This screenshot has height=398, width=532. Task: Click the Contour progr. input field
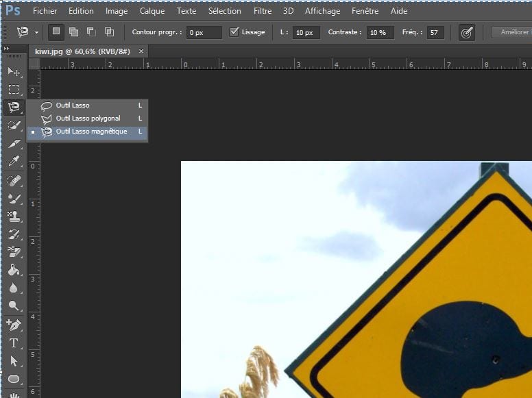pyautogui.click(x=204, y=33)
